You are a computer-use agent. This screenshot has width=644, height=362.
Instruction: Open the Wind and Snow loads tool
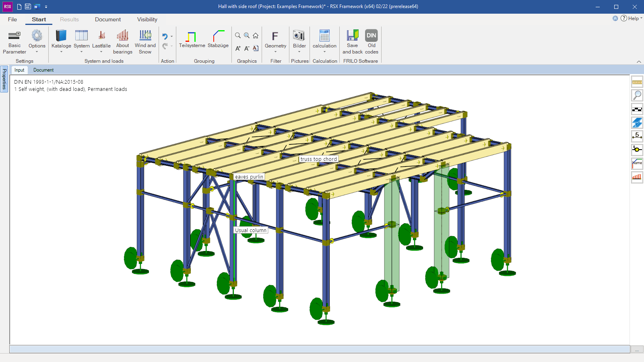145,42
